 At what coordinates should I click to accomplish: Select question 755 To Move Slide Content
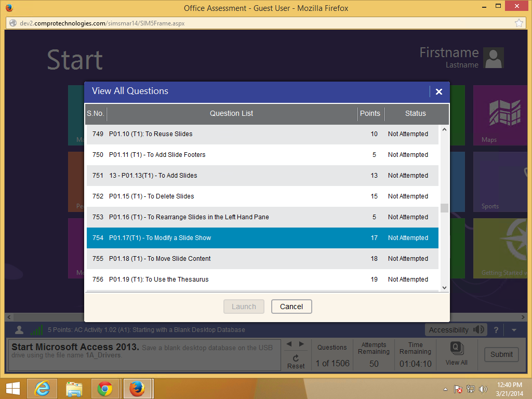click(x=262, y=259)
